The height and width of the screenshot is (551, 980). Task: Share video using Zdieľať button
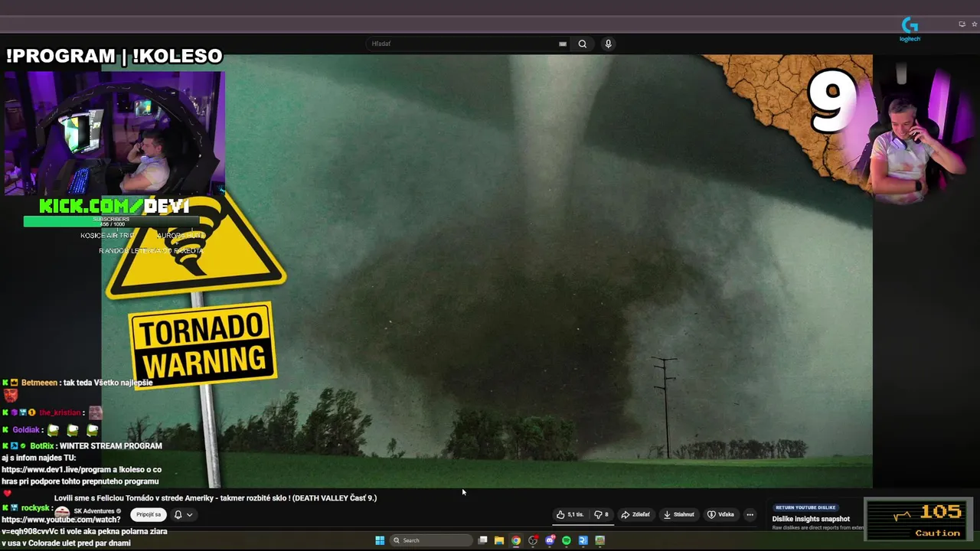(635, 514)
